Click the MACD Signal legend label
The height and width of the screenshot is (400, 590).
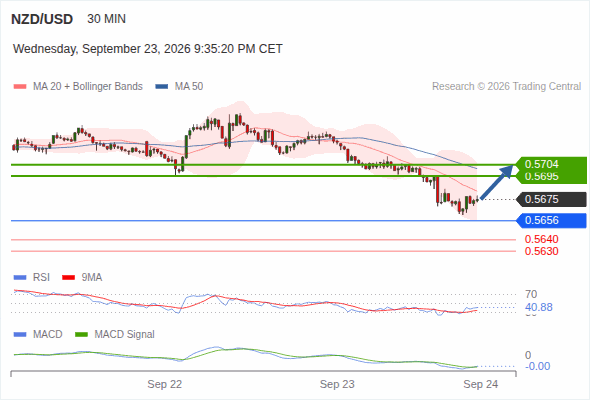(125, 335)
